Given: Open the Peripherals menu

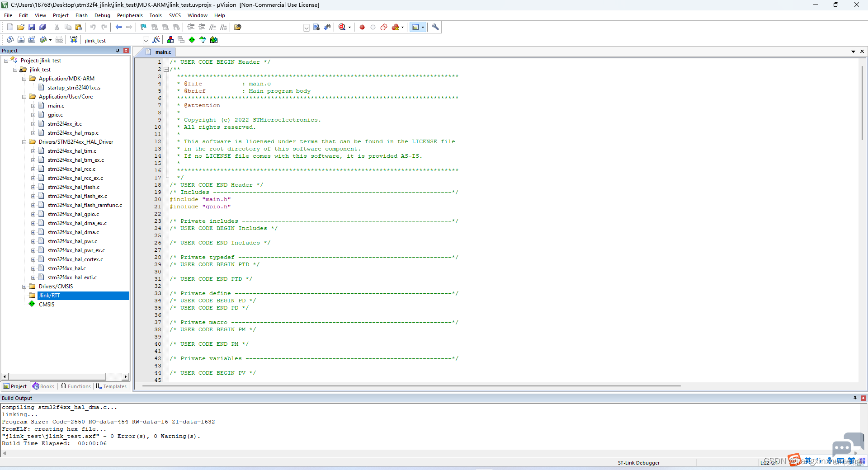Looking at the screenshot, I should (x=130, y=15).
